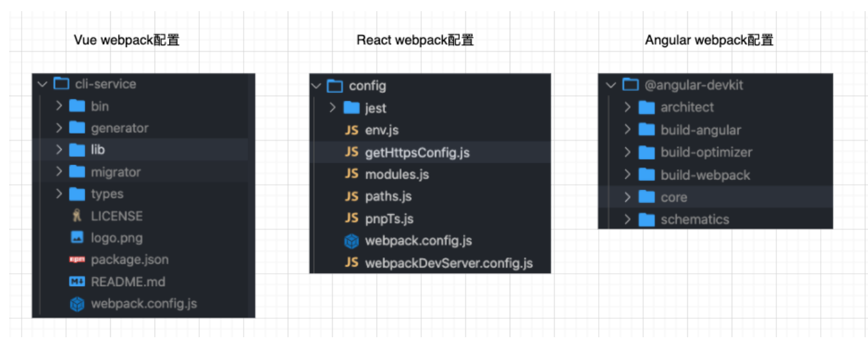Click the folder icon beside build-optimizer
The image size is (868, 349).
647,153
